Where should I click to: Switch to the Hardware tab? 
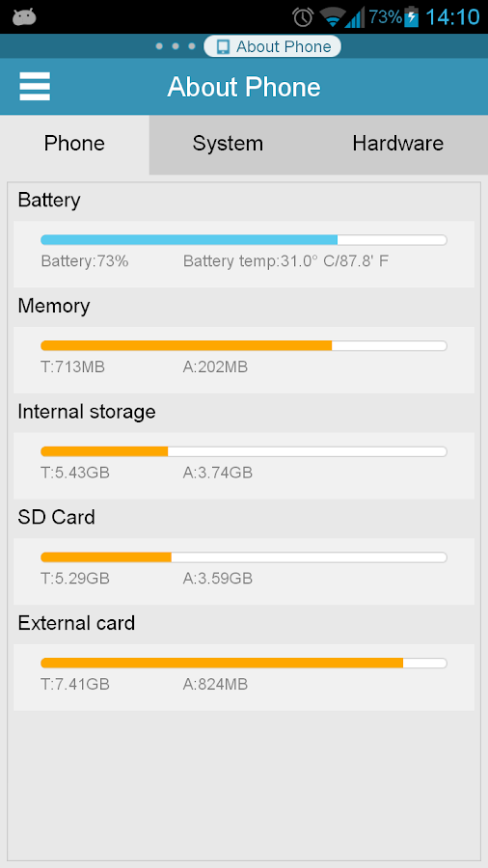[x=397, y=144]
